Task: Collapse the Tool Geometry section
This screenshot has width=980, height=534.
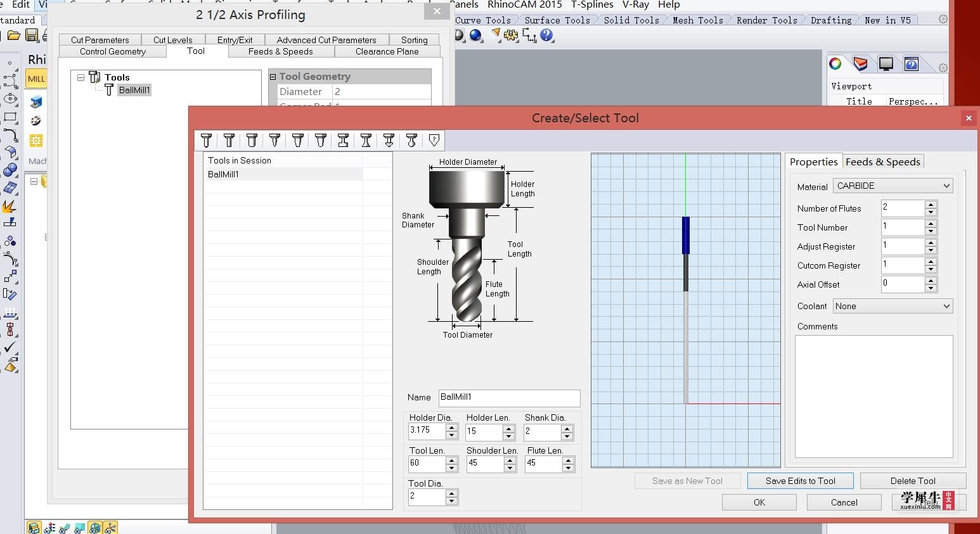Action: [x=273, y=77]
